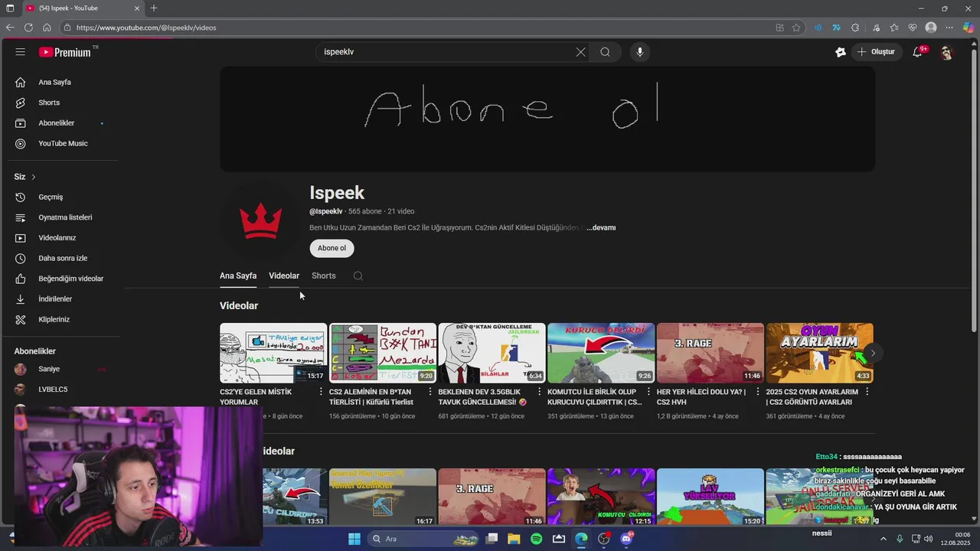The image size is (980, 551).
Task: Open Windows Start menu
Action: (354, 539)
